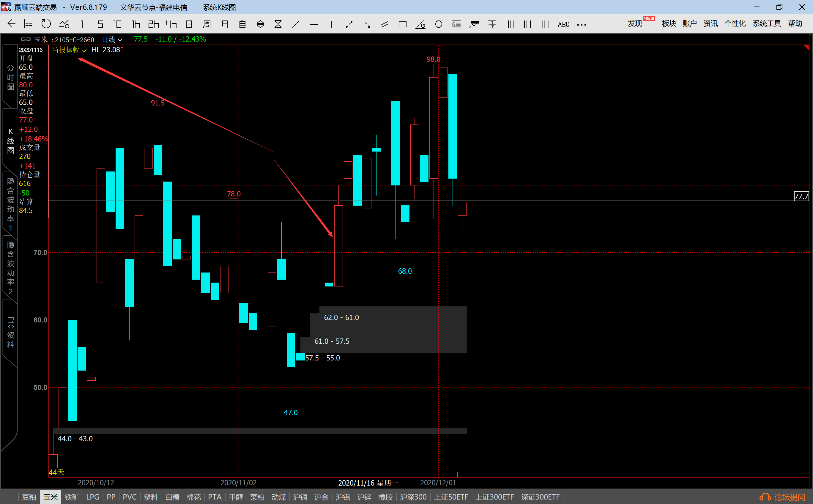Click the back arrow icon
This screenshot has height=504, width=813.
tap(12, 24)
